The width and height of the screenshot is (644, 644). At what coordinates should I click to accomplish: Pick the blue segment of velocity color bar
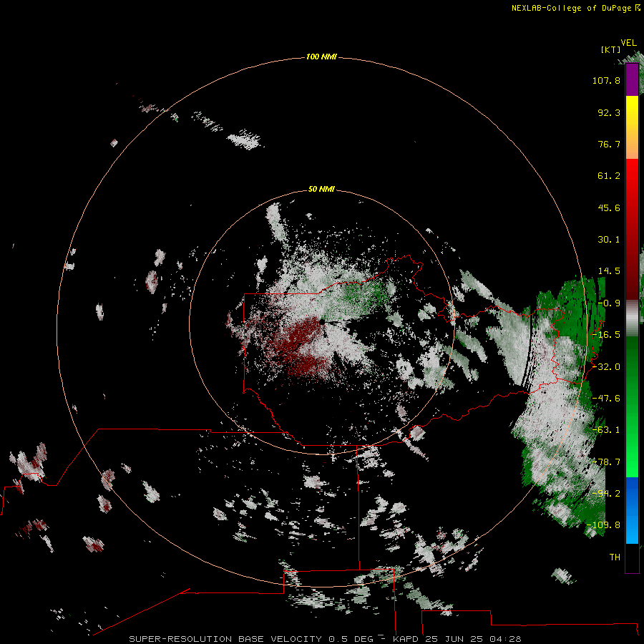pos(632,510)
